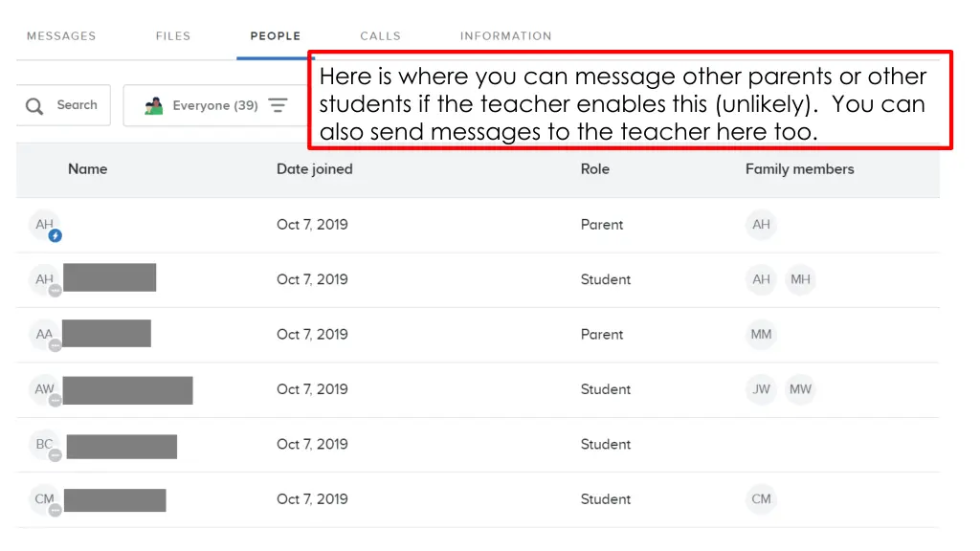Open the MM family member badge
This screenshot has width=980, height=551.
(x=761, y=335)
